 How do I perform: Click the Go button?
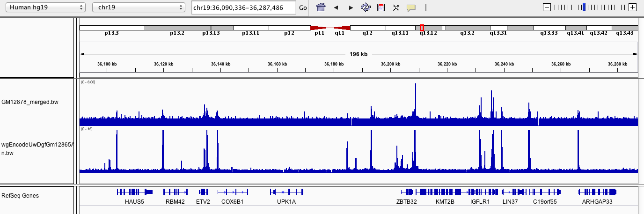pos(303,7)
